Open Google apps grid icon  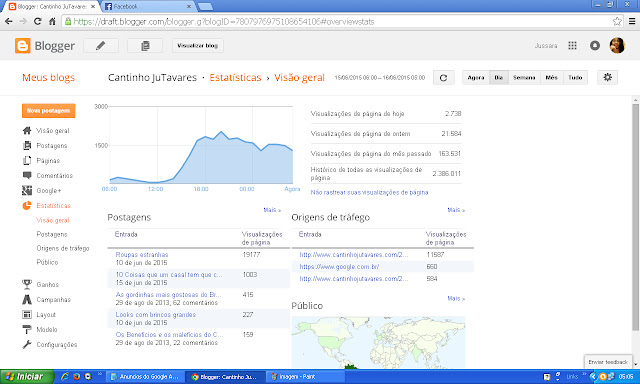pyautogui.click(x=572, y=46)
